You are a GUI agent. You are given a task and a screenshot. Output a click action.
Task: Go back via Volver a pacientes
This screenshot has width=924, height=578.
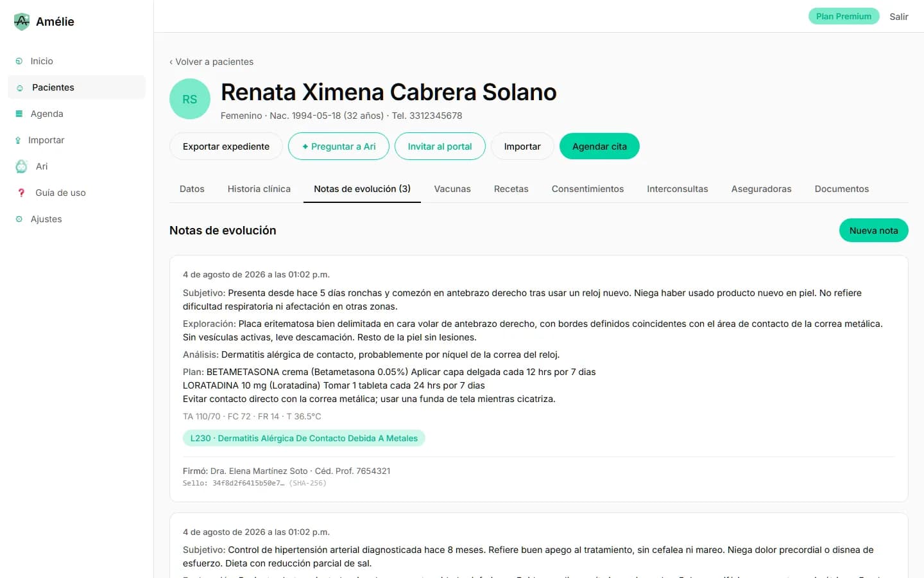(211, 62)
